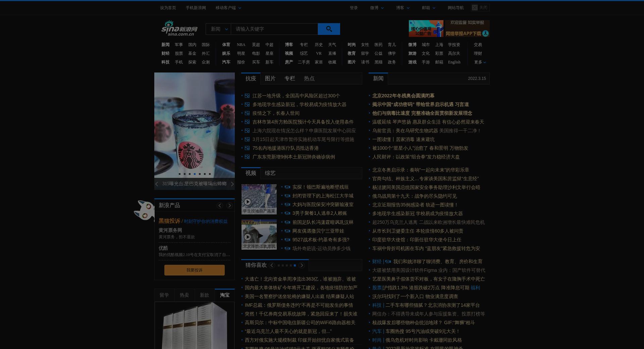Click previous arrow in 猜你喜欢
The height and width of the screenshot is (349, 644).
click(x=272, y=265)
